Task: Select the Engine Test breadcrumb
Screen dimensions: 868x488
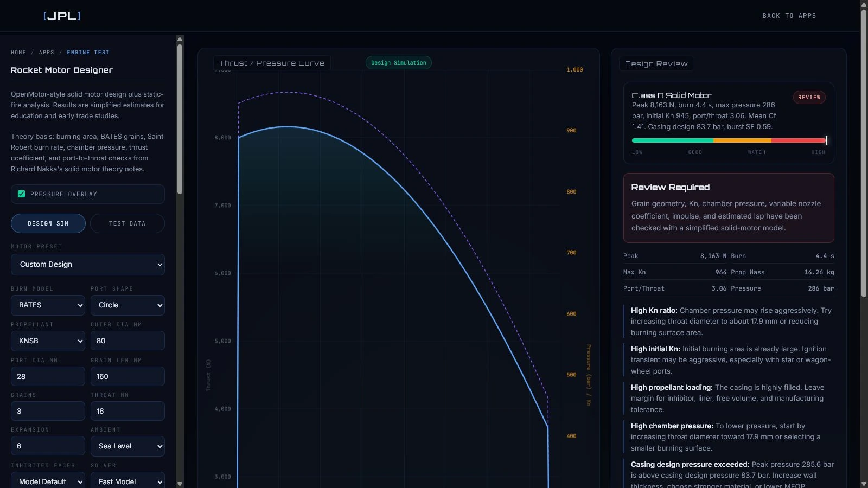Action: [88, 53]
